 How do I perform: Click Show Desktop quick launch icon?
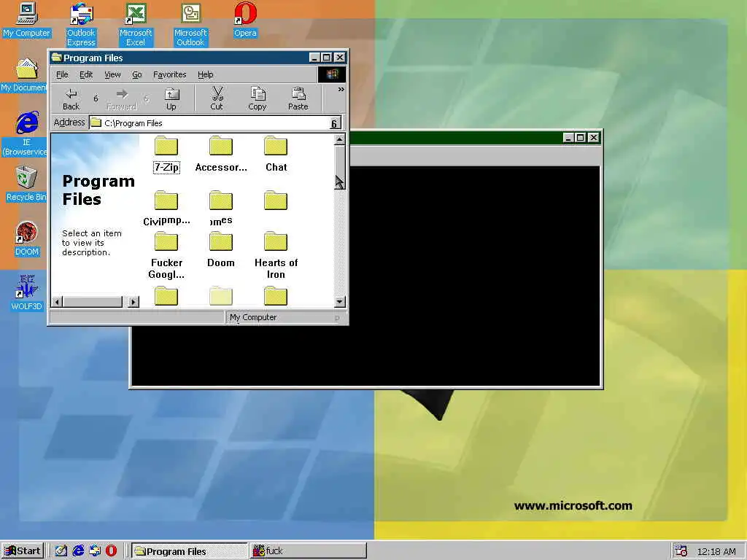click(x=61, y=551)
